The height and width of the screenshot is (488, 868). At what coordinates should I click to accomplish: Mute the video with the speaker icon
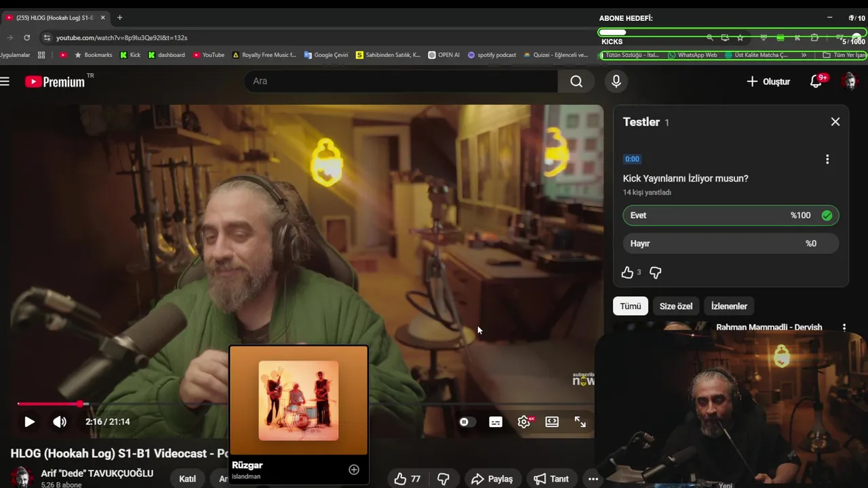pos(60,422)
